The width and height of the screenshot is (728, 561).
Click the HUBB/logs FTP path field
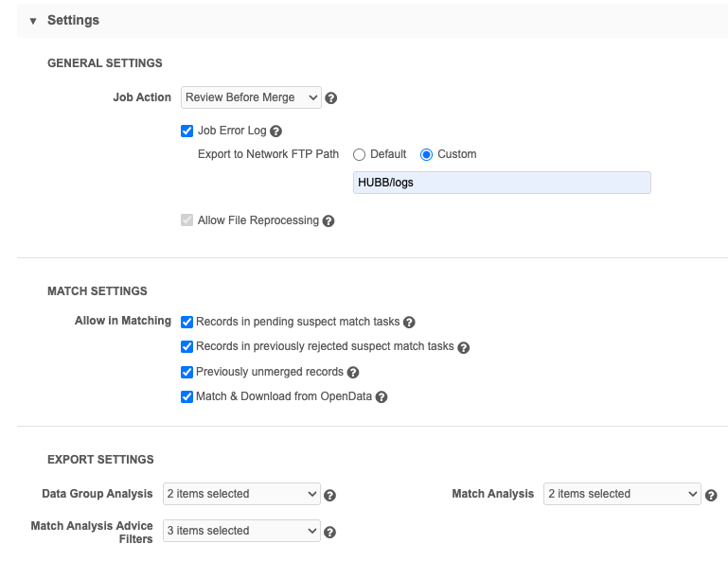click(x=502, y=183)
